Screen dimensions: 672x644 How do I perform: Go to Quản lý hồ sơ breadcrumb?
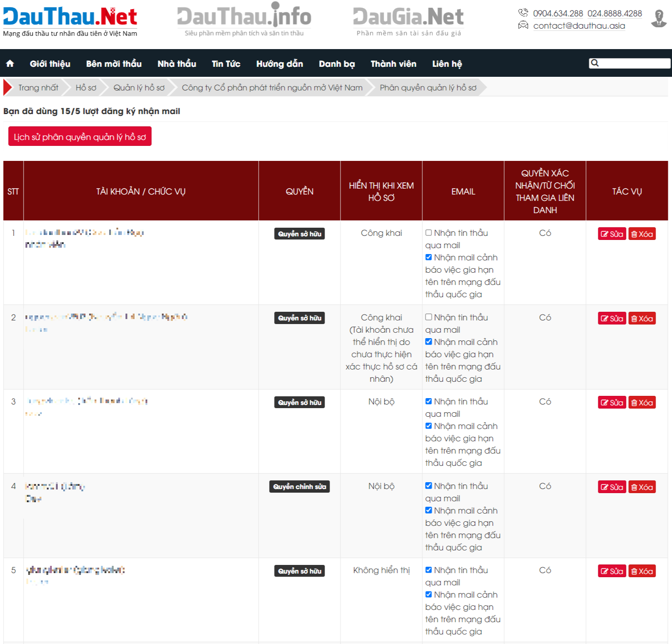point(139,88)
